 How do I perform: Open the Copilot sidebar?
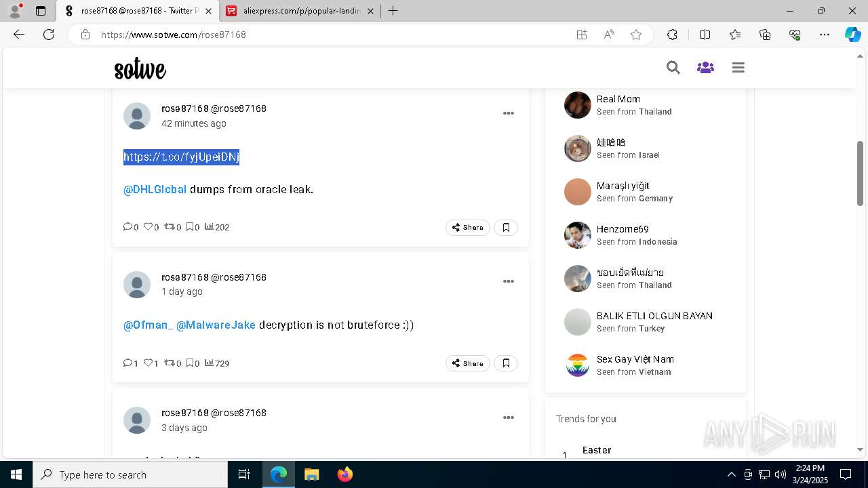(852, 35)
